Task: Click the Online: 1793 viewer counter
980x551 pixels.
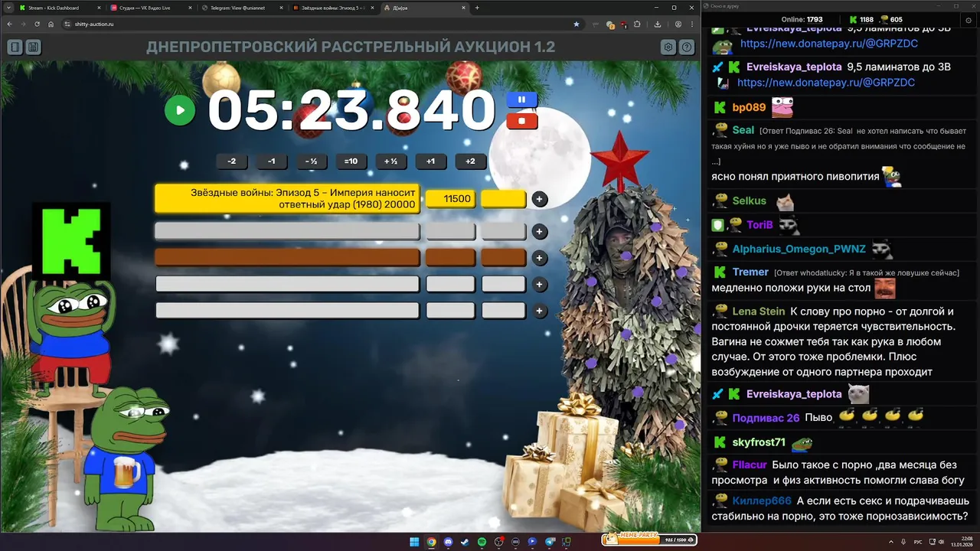Action: click(802, 19)
